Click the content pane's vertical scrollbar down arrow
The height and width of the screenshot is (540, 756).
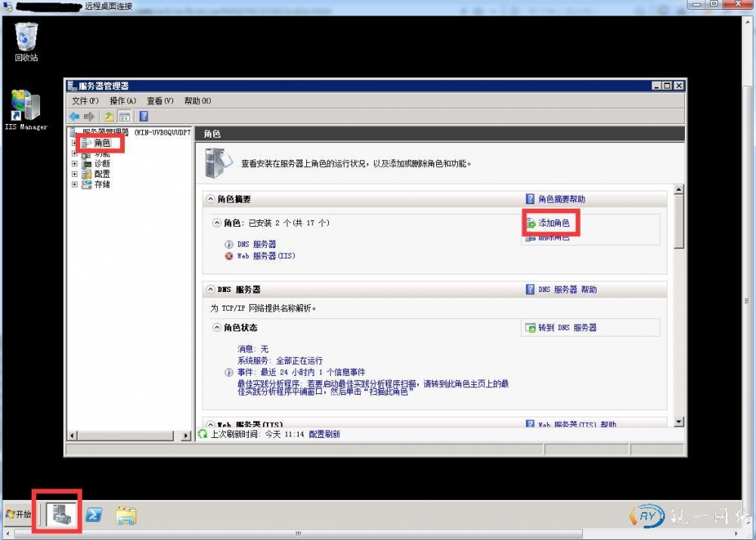click(x=678, y=421)
